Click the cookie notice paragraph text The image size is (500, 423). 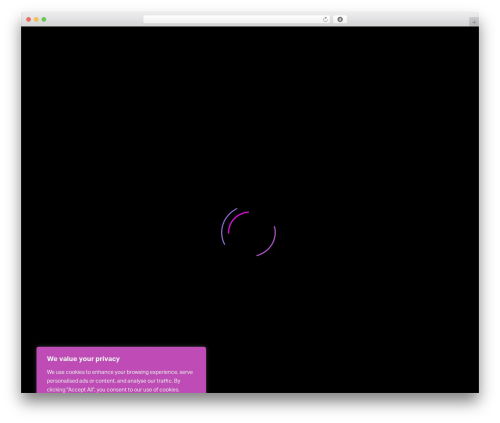point(120,381)
